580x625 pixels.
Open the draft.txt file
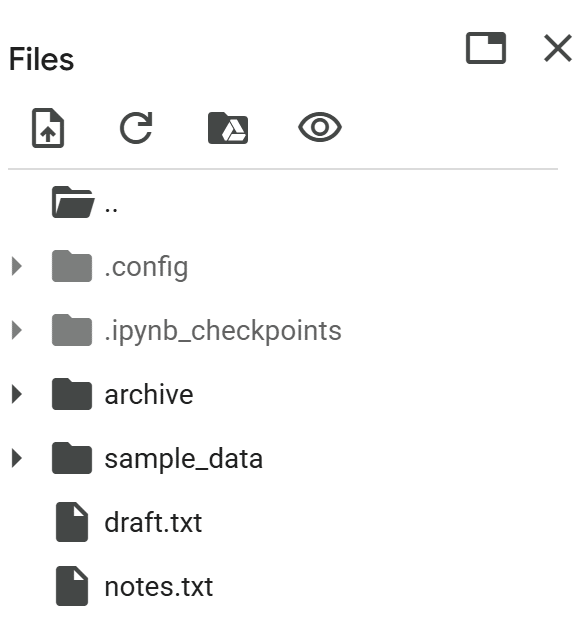153,522
